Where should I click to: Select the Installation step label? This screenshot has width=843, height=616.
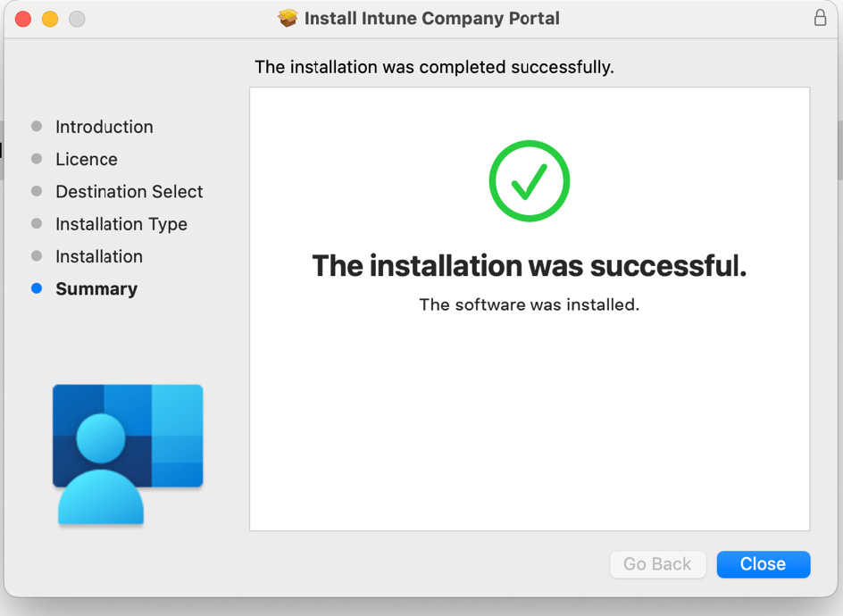[99, 256]
